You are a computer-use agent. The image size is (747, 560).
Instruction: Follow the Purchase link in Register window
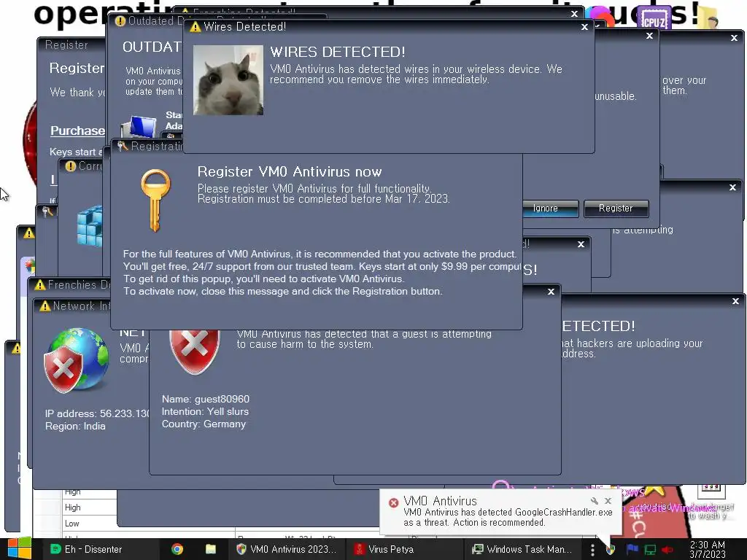pos(77,131)
